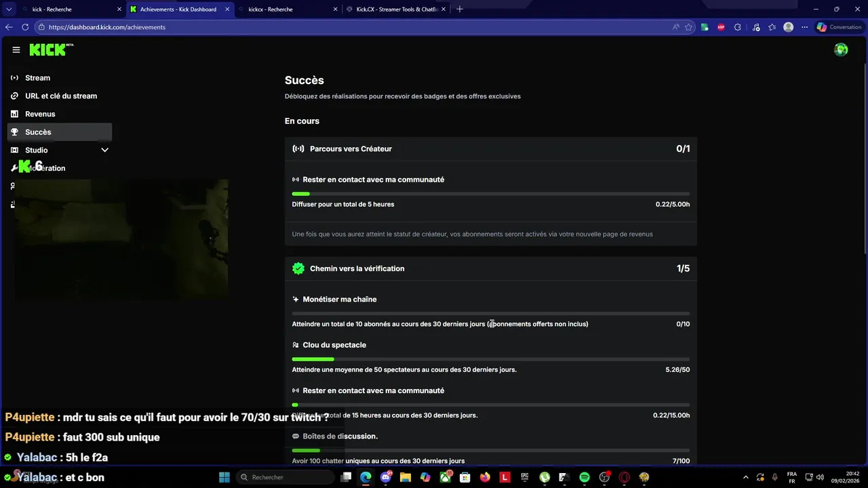Click the Clou du spectacle progress bar
Image resolution: width=868 pixels, height=488 pixels.
click(491, 359)
